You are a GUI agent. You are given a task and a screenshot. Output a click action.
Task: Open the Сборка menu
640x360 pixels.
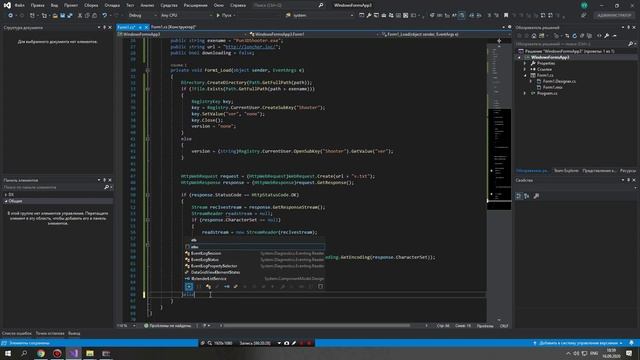[91, 5]
